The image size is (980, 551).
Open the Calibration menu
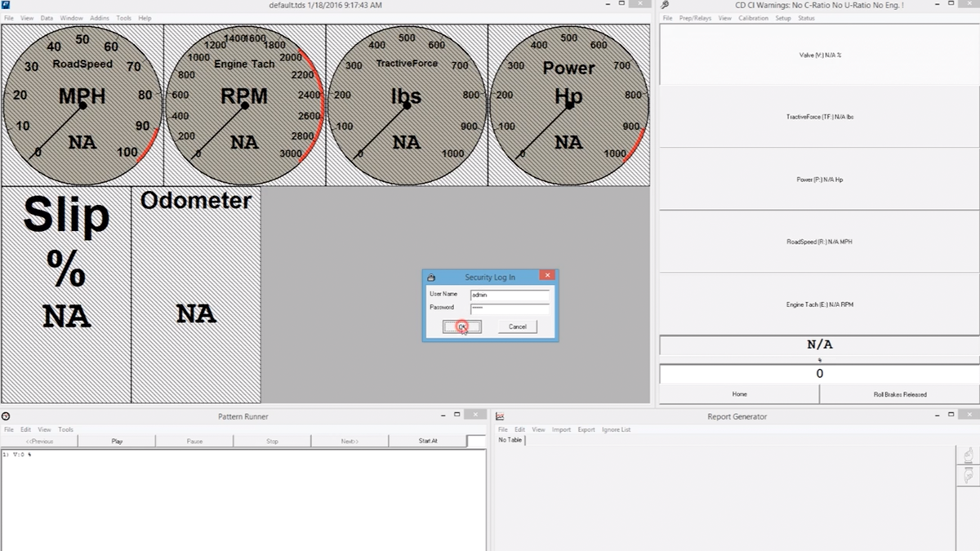(x=753, y=18)
